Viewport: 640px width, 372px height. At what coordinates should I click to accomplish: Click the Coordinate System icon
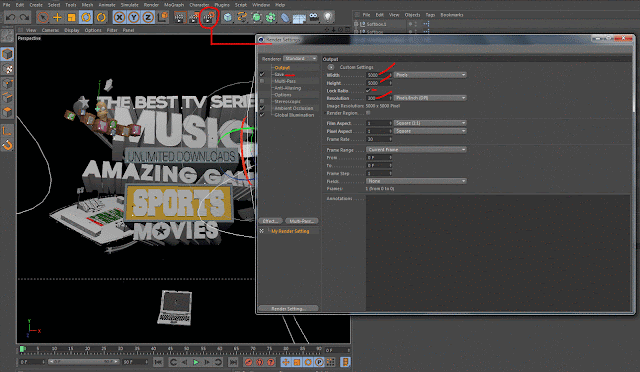click(163, 17)
